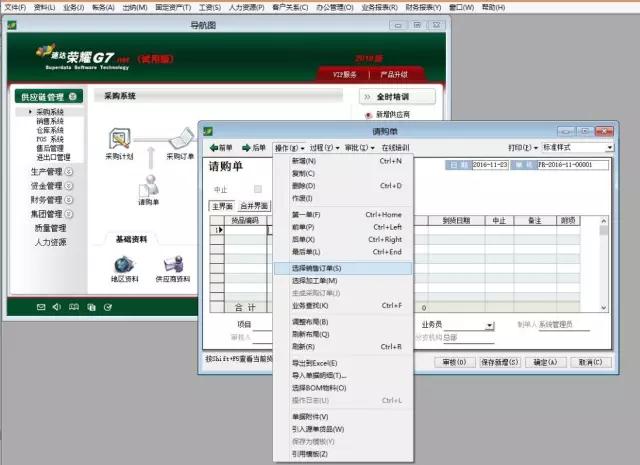640x465 pixels.
Task: Open the 帮助(H) menu
Action: click(493, 7)
